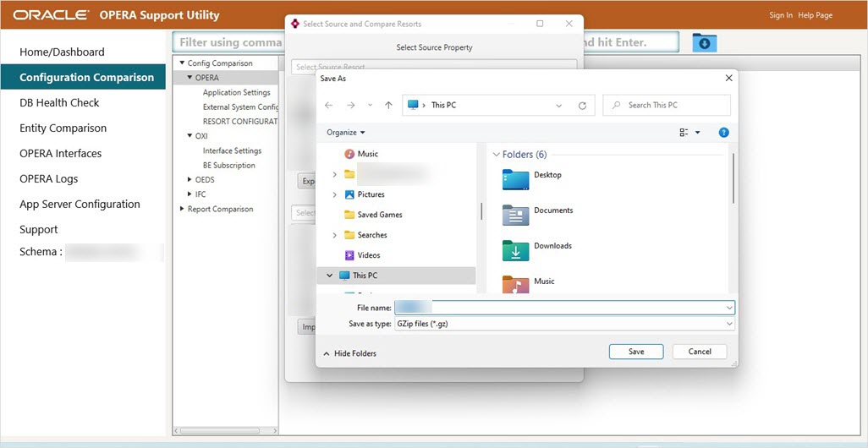The width and height of the screenshot is (868, 448).
Task: Open the Documents folder in Folders list
Action: tap(537, 215)
